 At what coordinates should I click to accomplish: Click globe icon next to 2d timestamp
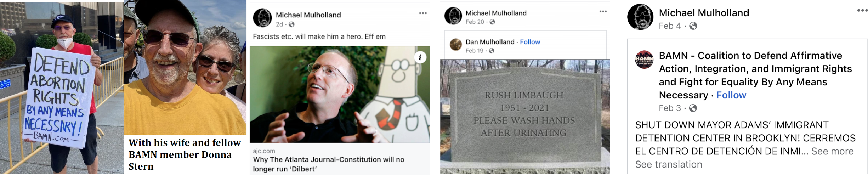point(291,24)
